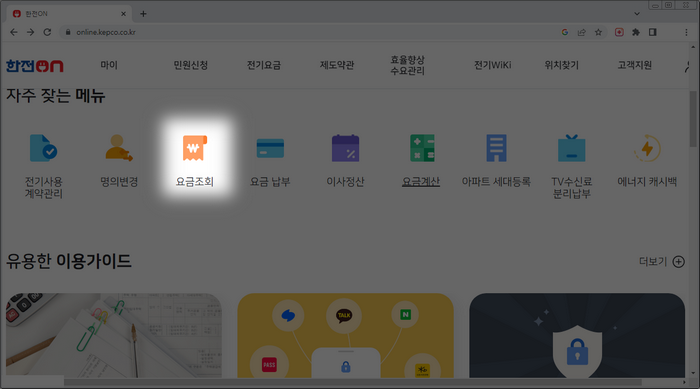This screenshot has width=700, height=389.
Task: Open the 요금계산 calculator icon
Action: point(422,148)
